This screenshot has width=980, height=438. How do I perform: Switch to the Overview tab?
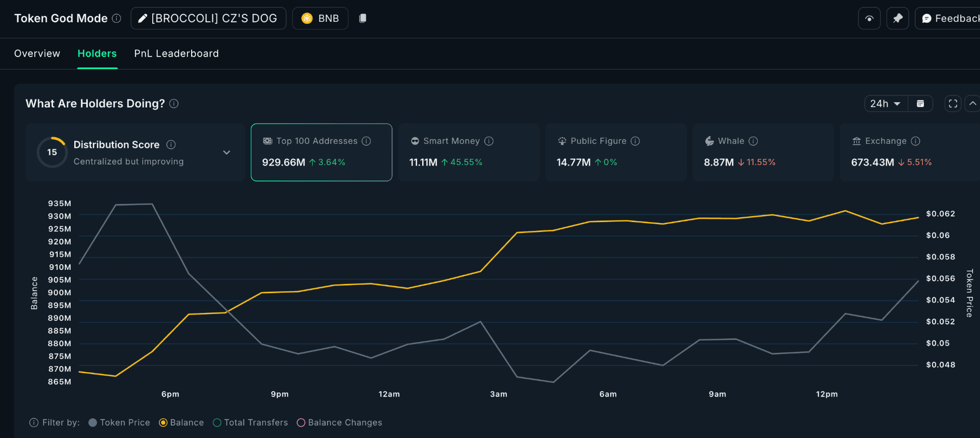click(x=37, y=53)
